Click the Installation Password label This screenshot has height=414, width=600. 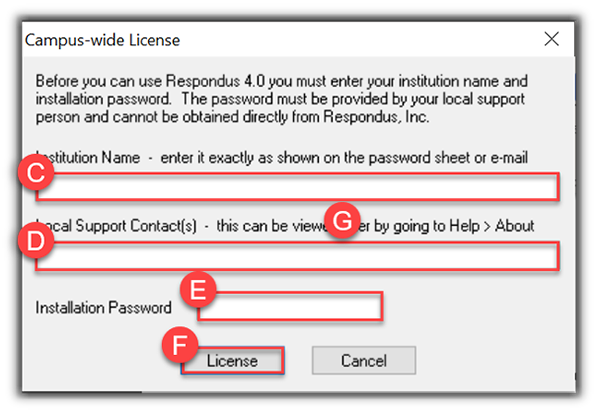click(104, 307)
